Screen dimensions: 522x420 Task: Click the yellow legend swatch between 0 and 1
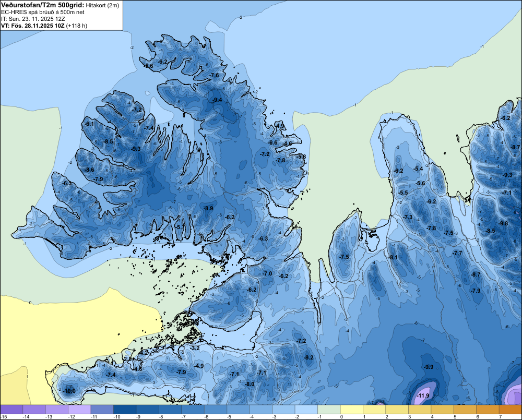352,410
